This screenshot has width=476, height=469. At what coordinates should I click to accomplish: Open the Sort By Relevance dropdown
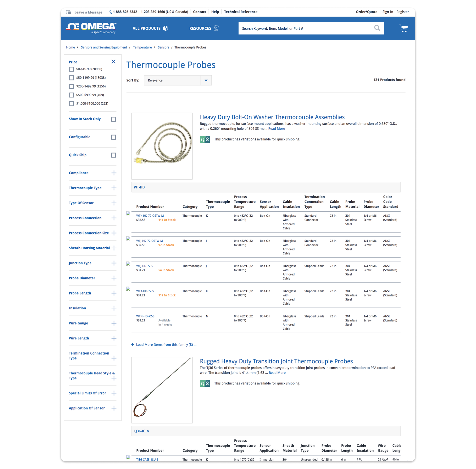(x=178, y=81)
